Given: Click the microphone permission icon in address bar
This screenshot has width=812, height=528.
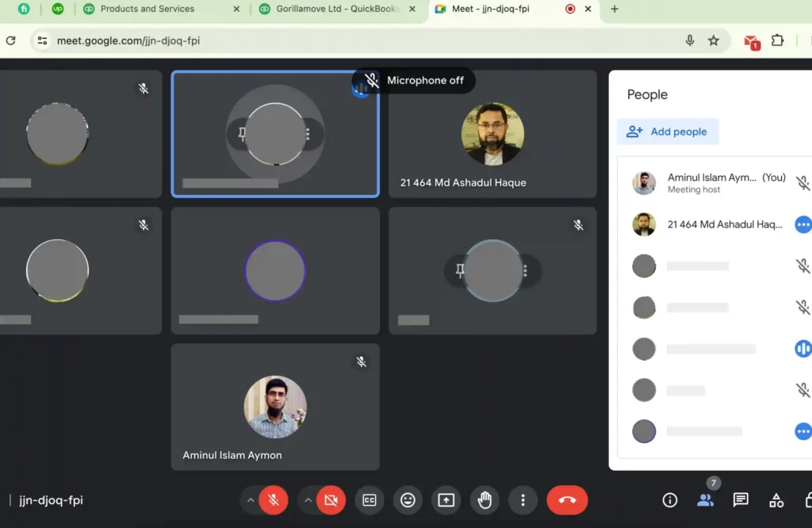Looking at the screenshot, I should point(689,40).
